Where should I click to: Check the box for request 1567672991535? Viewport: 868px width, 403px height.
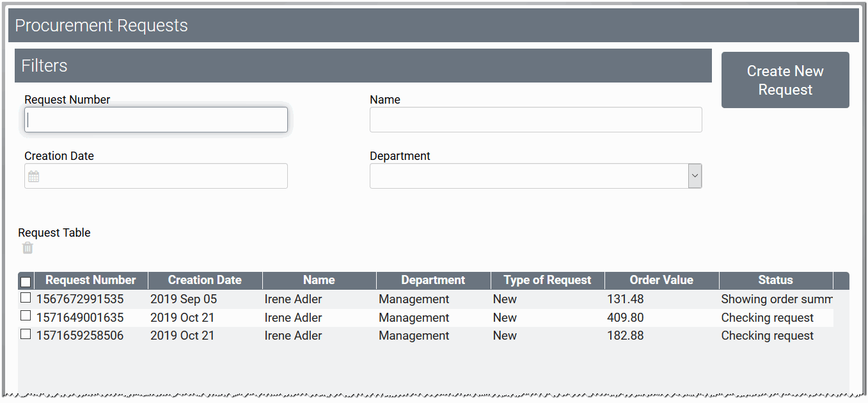click(26, 297)
